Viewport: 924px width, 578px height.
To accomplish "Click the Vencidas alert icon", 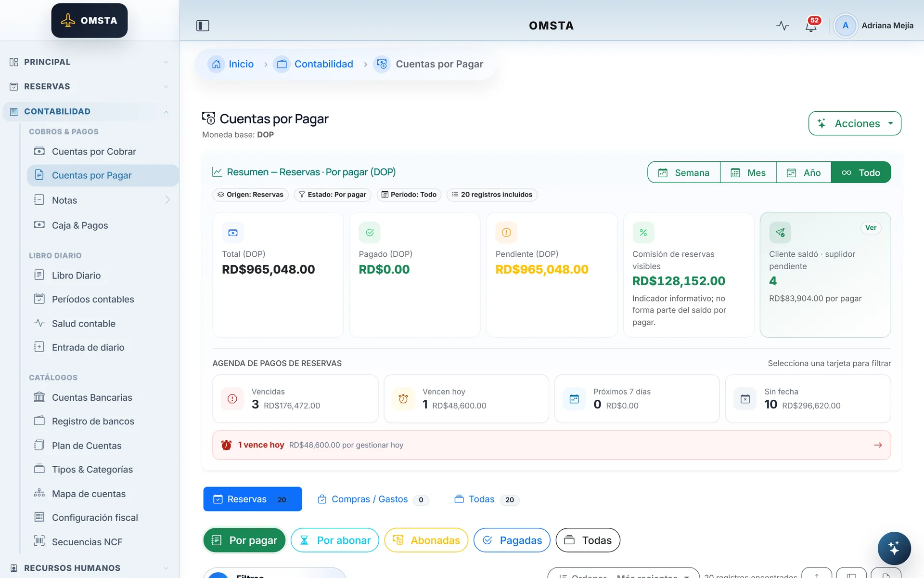I will click(232, 399).
